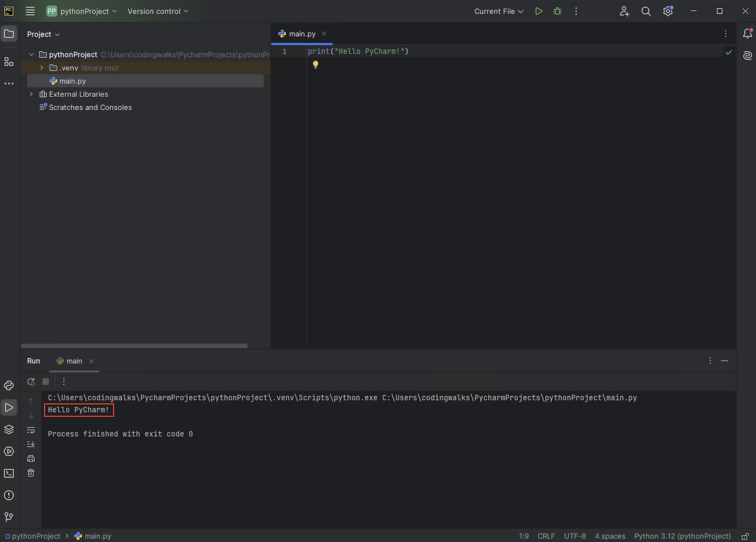Change the 4 spaces indent setting

[x=610, y=536]
